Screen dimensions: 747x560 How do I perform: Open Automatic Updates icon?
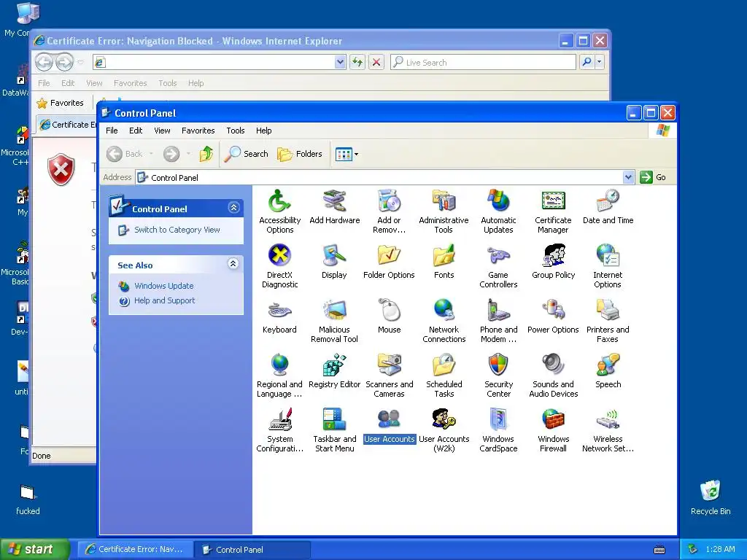tap(498, 211)
